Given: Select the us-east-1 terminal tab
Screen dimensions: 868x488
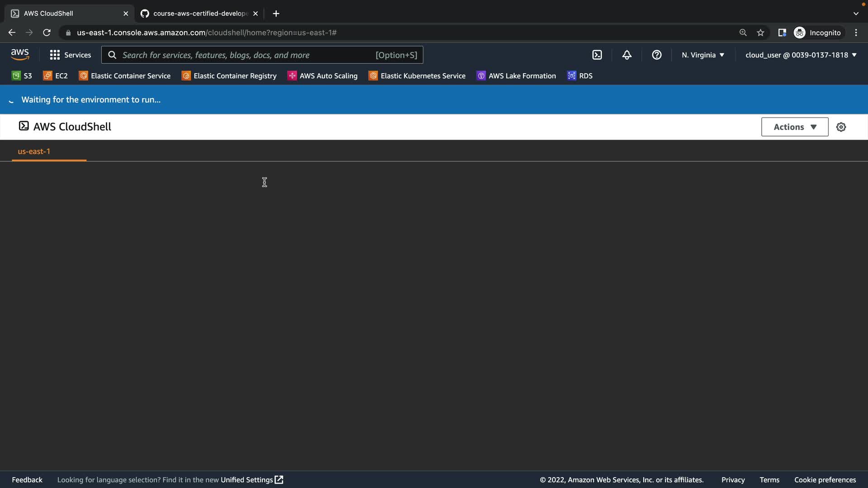Looking at the screenshot, I should (34, 151).
